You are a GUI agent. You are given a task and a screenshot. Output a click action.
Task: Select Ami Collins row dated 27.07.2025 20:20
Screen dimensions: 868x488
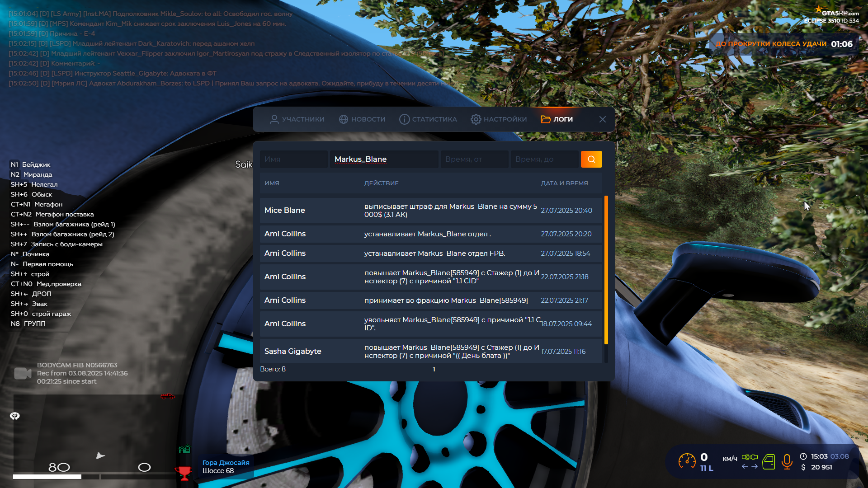(431, 234)
